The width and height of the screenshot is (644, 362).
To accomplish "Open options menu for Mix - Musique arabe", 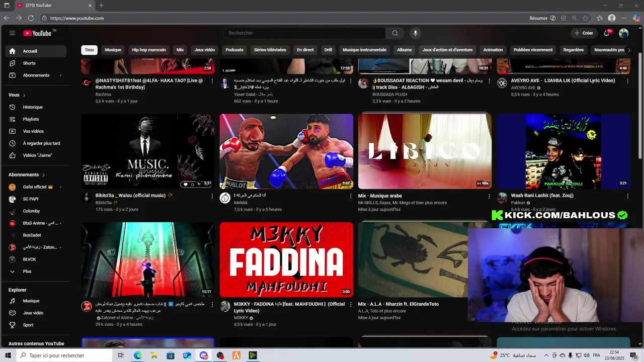I will point(490,196).
